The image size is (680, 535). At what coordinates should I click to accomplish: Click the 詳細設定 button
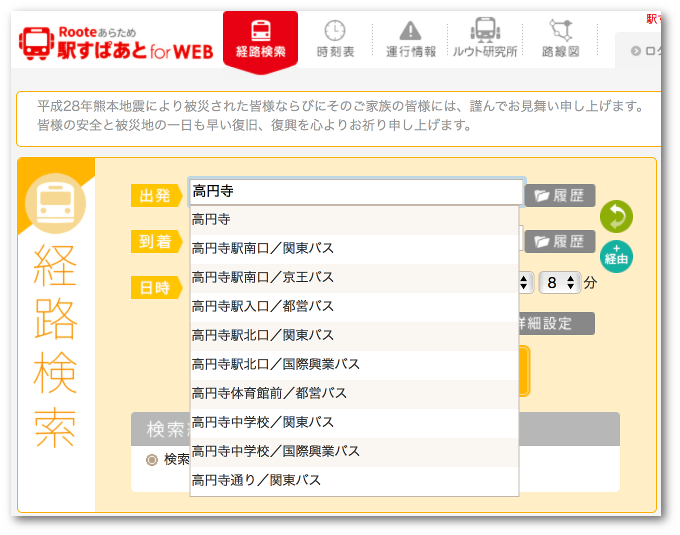coord(556,323)
